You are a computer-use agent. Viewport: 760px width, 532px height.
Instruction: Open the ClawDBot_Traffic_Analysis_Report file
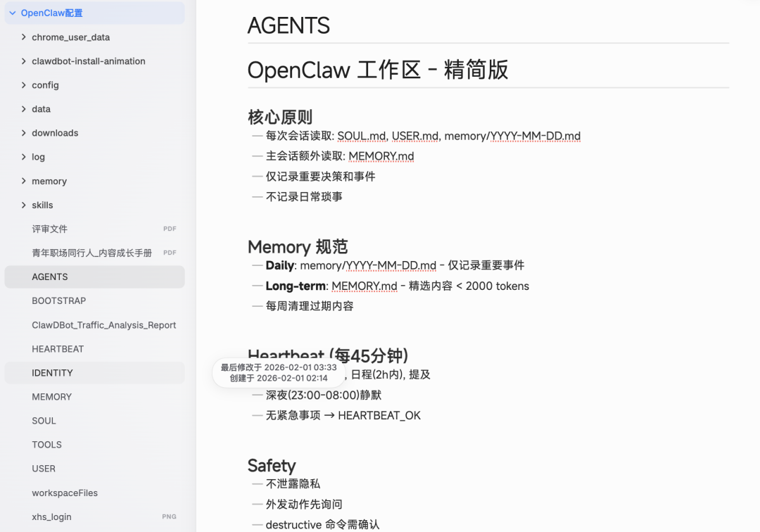(x=103, y=324)
